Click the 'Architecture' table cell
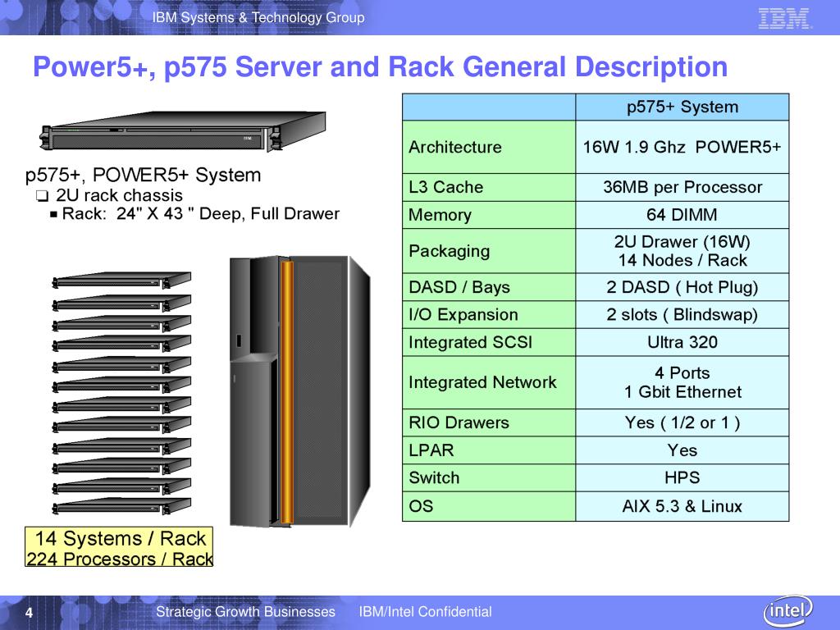This screenshot has height=630, width=840. coord(489,147)
